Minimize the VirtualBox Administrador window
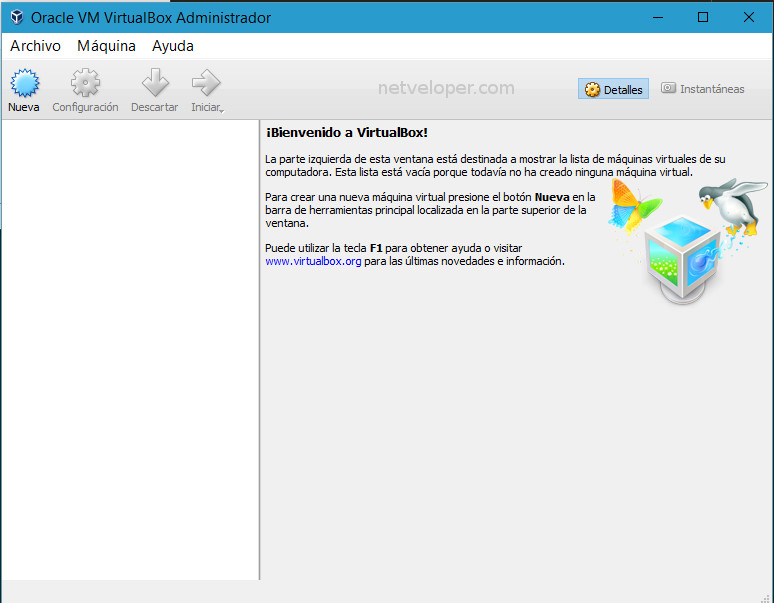The image size is (774, 603). tap(658, 17)
